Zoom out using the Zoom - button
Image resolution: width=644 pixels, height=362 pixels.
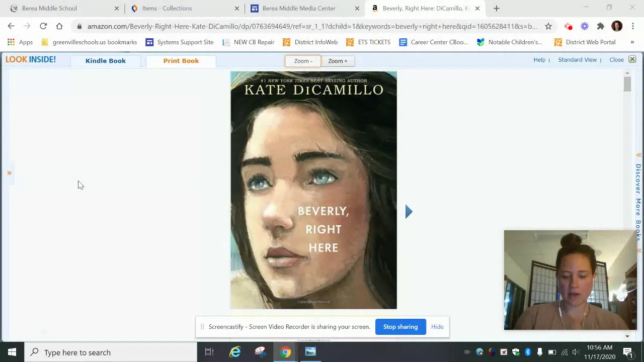click(303, 61)
